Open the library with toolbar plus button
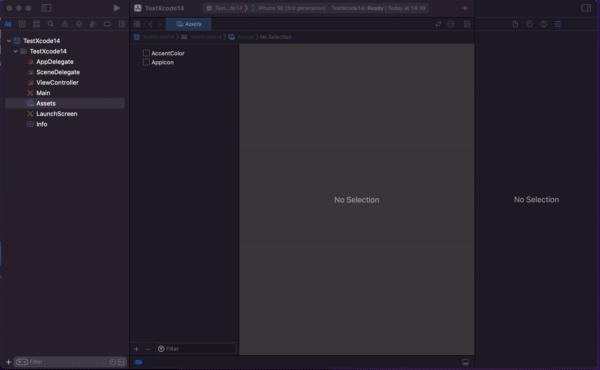The height and width of the screenshot is (370, 600). tap(465, 8)
